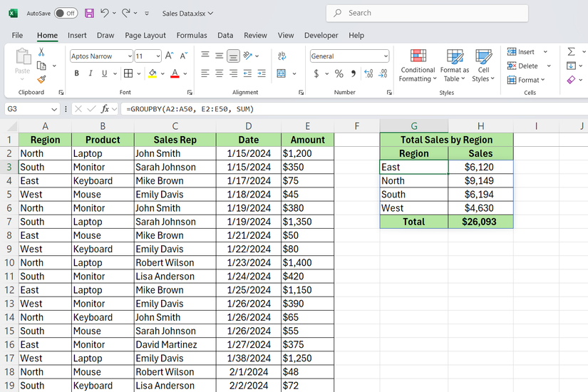Click the Increase Font Size icon
Screen dimensions: 588x392
point(170,56)
